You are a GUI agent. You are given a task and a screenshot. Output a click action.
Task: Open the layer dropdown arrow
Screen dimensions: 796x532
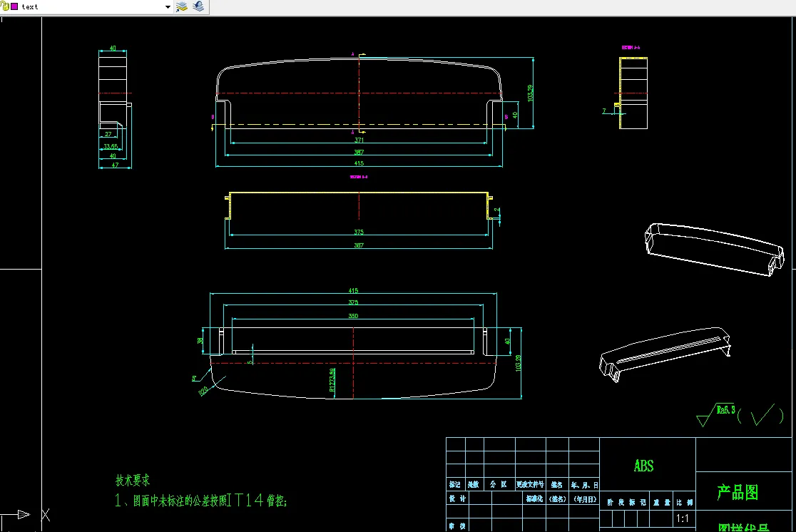click(168, 6)
